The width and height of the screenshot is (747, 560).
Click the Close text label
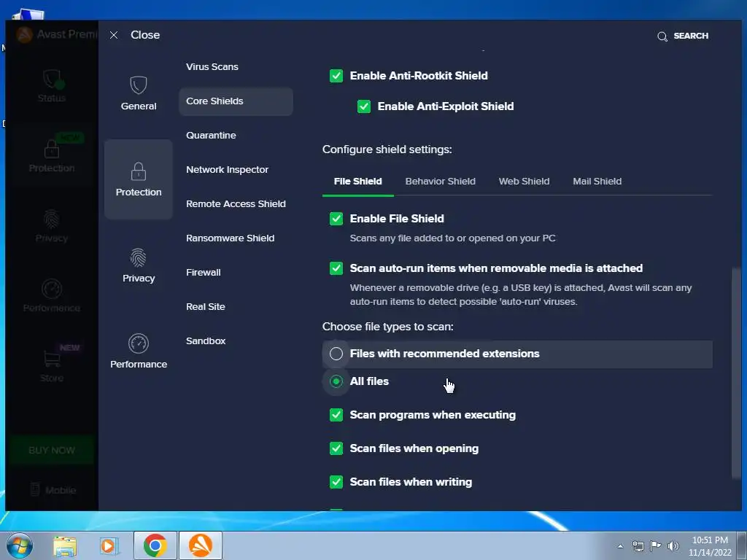click(x=145, y=35)
